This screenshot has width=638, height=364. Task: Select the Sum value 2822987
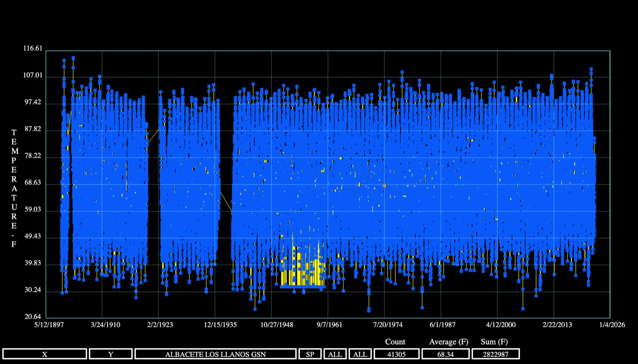(496, 354)
